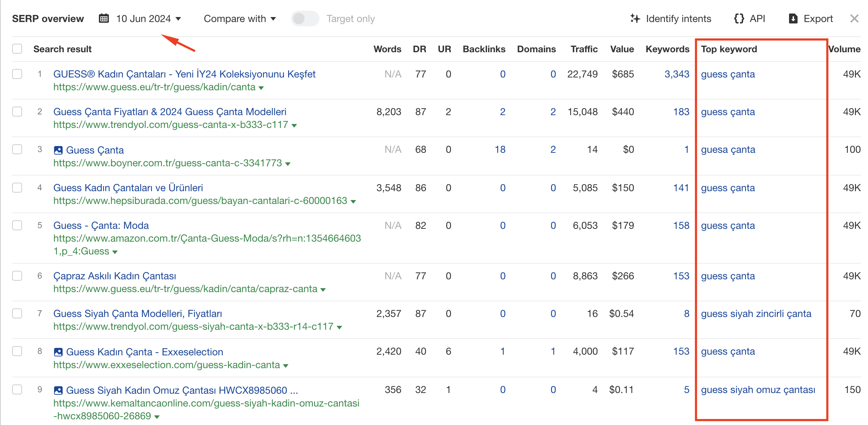The height and width of the screenshot is (425, 868).
Task: Expand URL menu for hepsiburada.com result
Action: pyautogui.click(x=353, y=201)
